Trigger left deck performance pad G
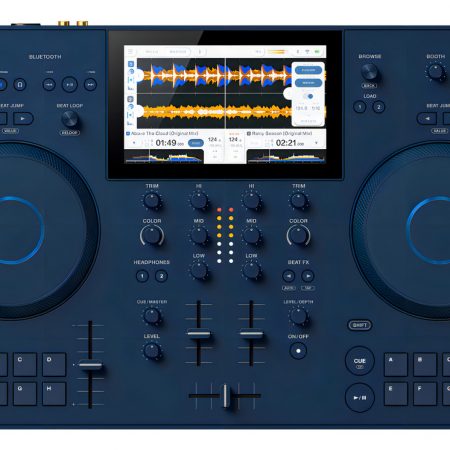Image resolution: width=450 pixels, height=450 pixels. [25, 394]
